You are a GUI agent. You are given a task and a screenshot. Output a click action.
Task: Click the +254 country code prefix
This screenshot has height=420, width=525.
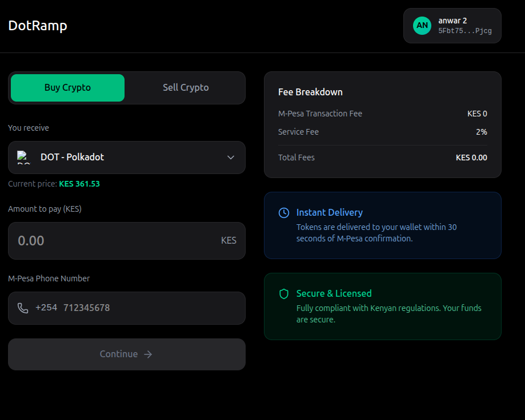(46, 308)
